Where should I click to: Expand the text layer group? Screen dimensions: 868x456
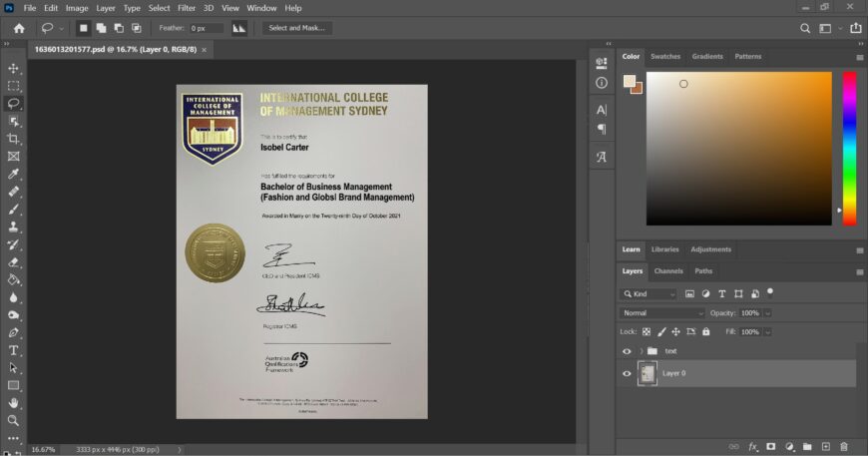[642, 351]
